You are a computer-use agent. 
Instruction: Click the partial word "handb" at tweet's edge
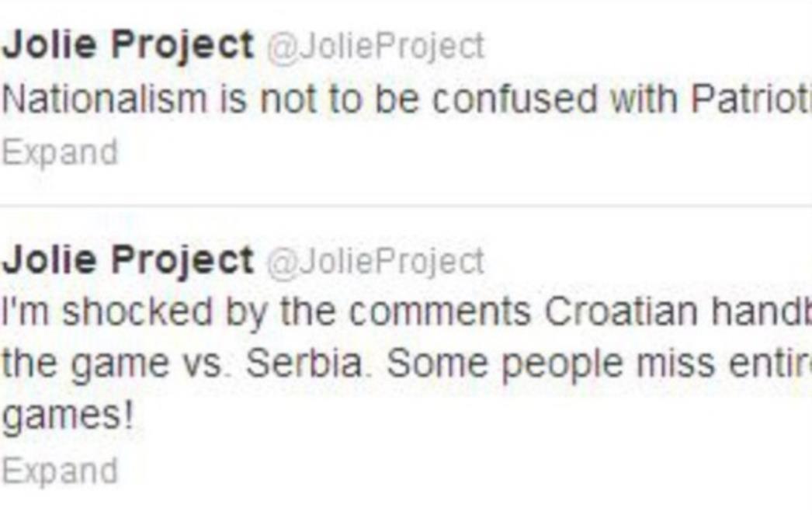pos(762,312)
